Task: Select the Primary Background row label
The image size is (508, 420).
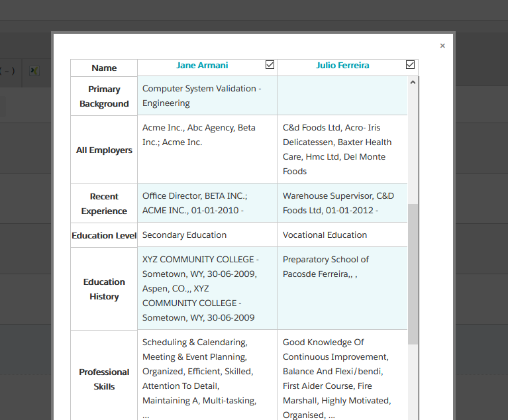Action: point(104,97)
